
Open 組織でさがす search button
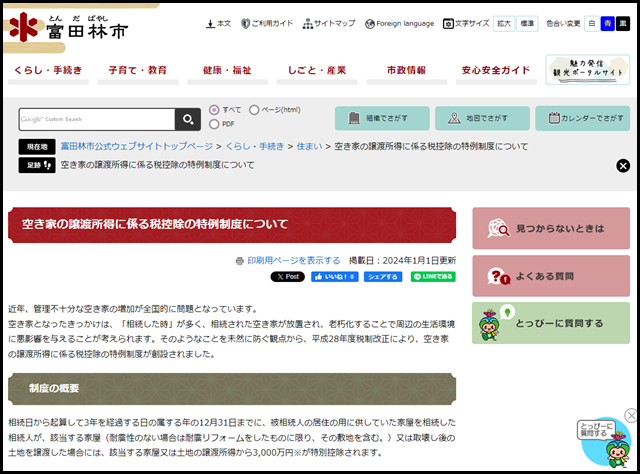(x=382, y=118)
